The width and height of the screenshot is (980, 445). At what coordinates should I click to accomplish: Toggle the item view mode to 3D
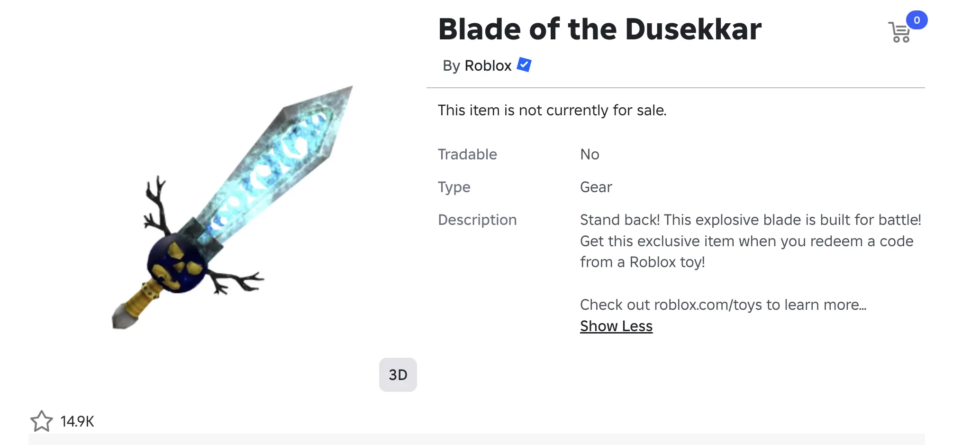coord(398,375)
